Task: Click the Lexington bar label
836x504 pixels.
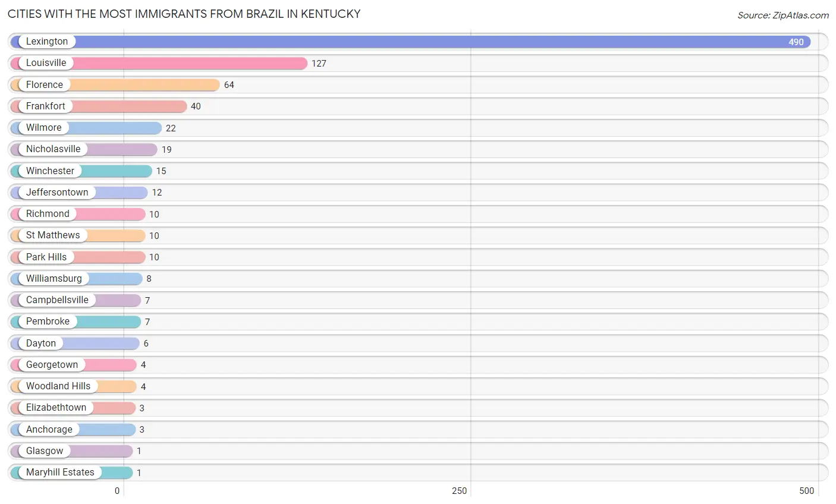Action: point(47,42)
